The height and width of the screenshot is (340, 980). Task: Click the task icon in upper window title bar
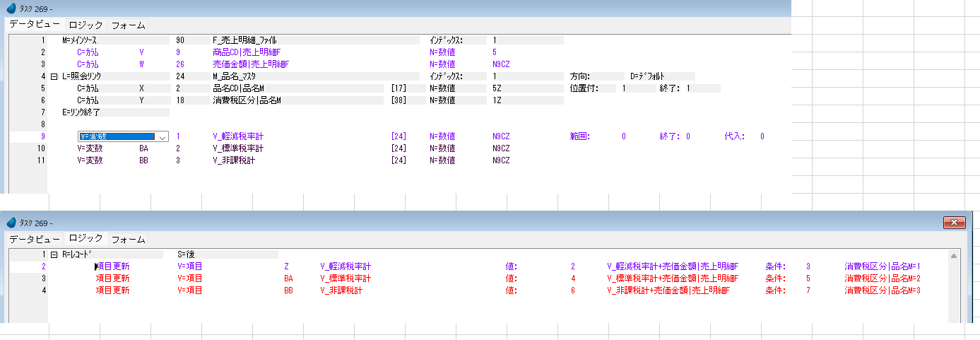pyautogui.click(x=11, y=8)
